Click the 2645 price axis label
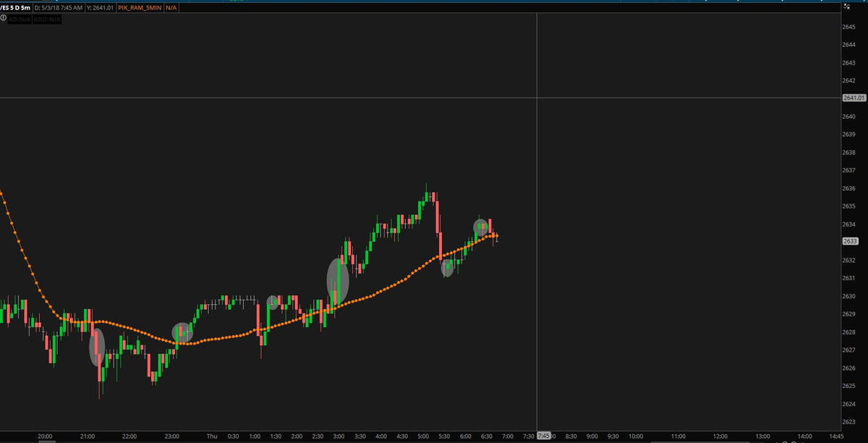Image resolution: width=868 pixels, height=443 pixels. [x=850, y=27]
